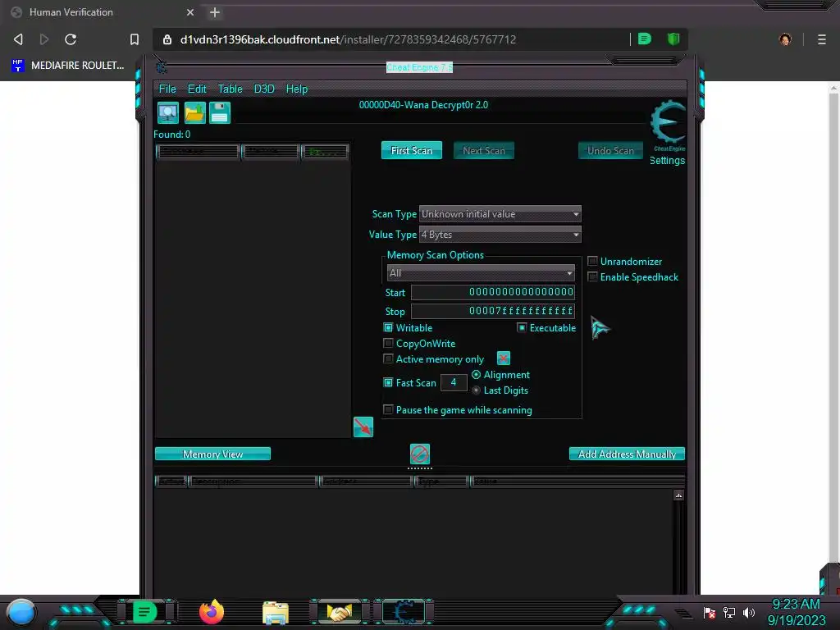Viewport: 840px width, 630px height.
Task: Open File Explorer from the taskbar
Action: (x=276, y=613)
